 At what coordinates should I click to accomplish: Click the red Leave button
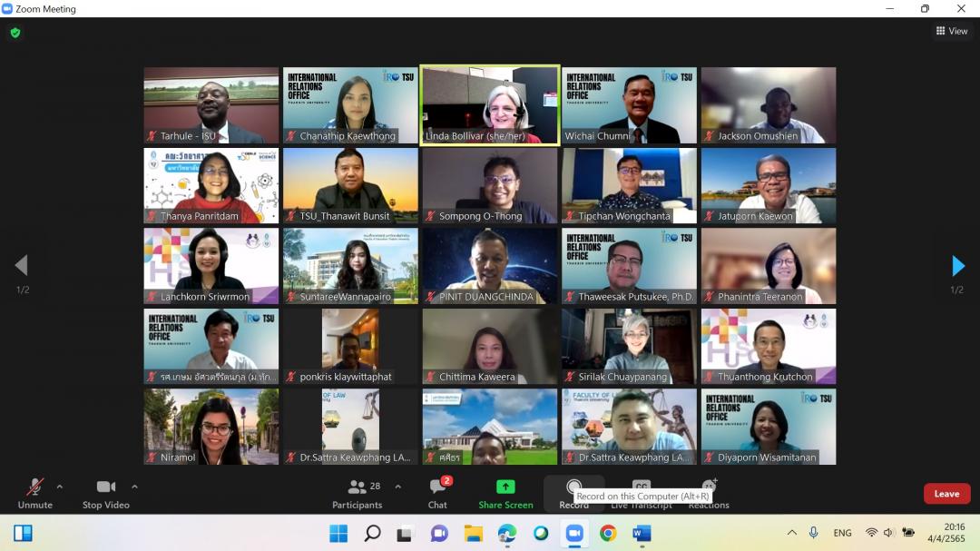coord(946,494)
